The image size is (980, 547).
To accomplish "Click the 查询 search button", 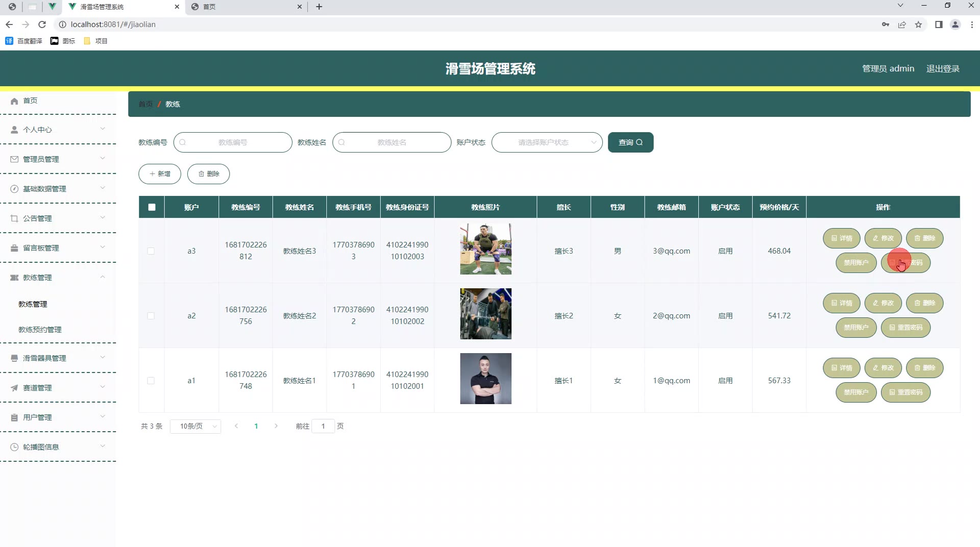I will tap(630, 142).
